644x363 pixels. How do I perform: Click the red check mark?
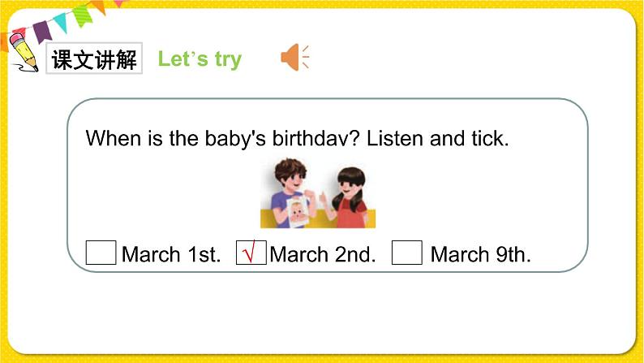249,252
